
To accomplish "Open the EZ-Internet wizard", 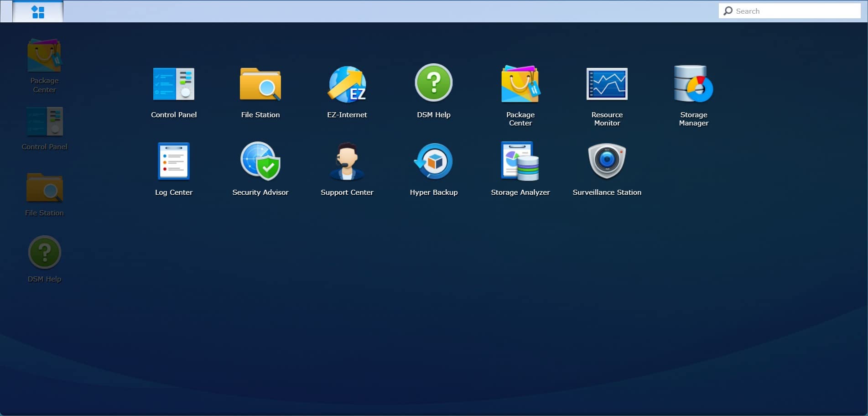I will pyautogui.click(x=347, y=84).
